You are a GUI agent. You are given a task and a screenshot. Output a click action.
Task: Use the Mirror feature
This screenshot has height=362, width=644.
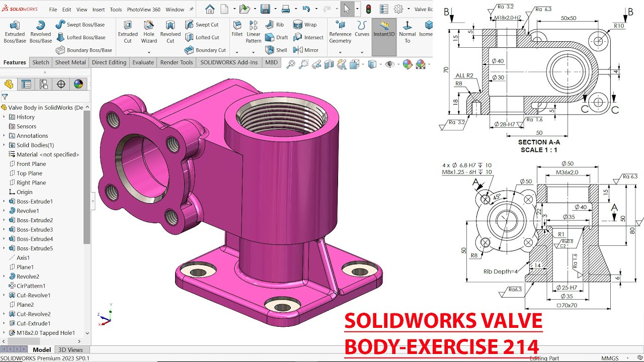305,50
